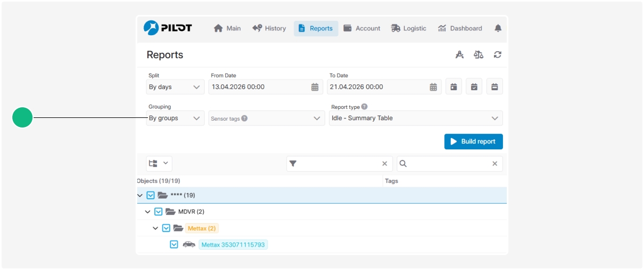Collapse the Mettax (2) group
644x270 pixels.
(155, 228)
